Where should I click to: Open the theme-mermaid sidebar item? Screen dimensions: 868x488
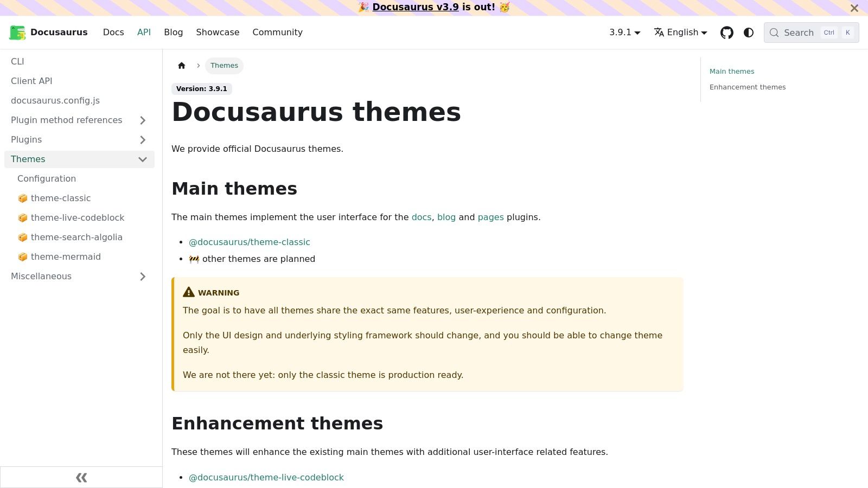point(66,256)
